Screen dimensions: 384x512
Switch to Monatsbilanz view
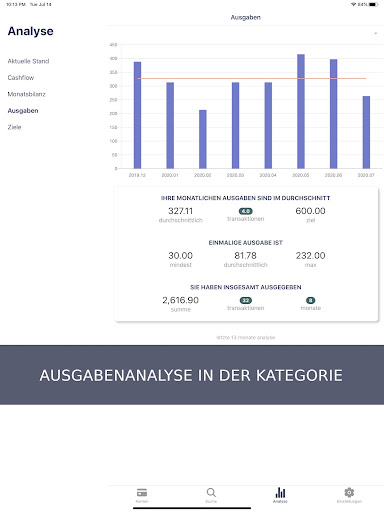(x=26, y=94)
